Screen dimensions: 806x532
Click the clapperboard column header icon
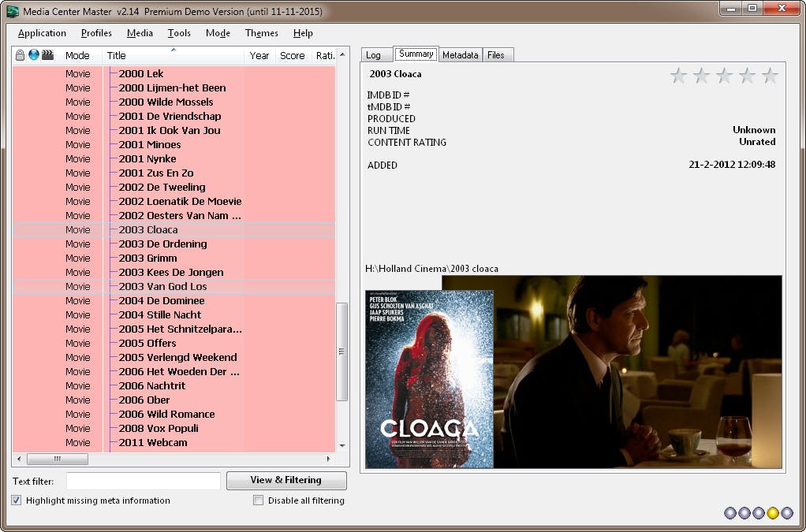[x=48, y=55]
